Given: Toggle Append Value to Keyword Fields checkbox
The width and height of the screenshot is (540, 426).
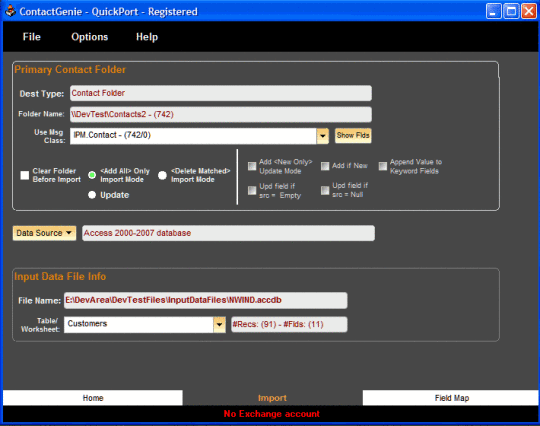Looking at the screenshot, I should click(383, 166).
